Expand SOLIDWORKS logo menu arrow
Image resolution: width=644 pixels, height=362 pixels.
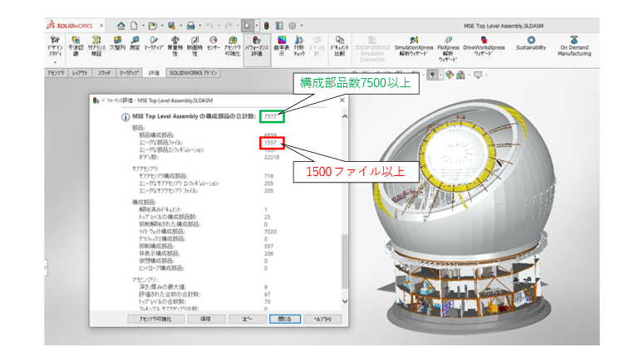coord(101,26)
